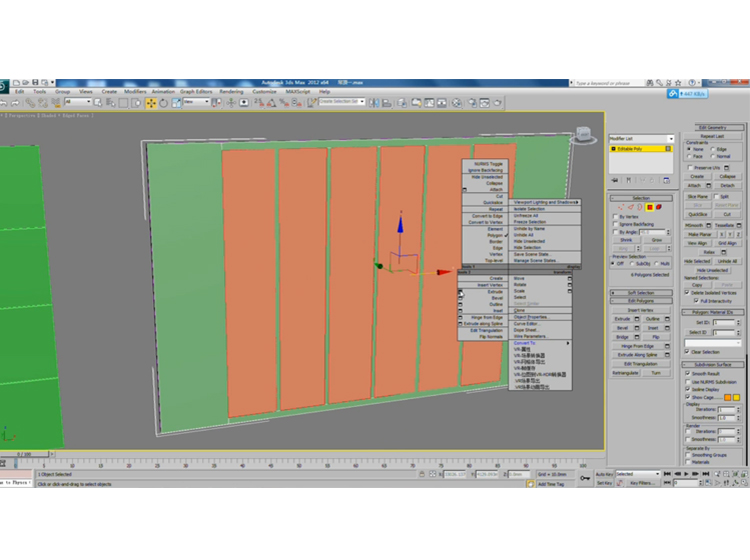This screenshot has height=560, width=750.
Task: Click the Make Planar button
Action: point(699,235)
